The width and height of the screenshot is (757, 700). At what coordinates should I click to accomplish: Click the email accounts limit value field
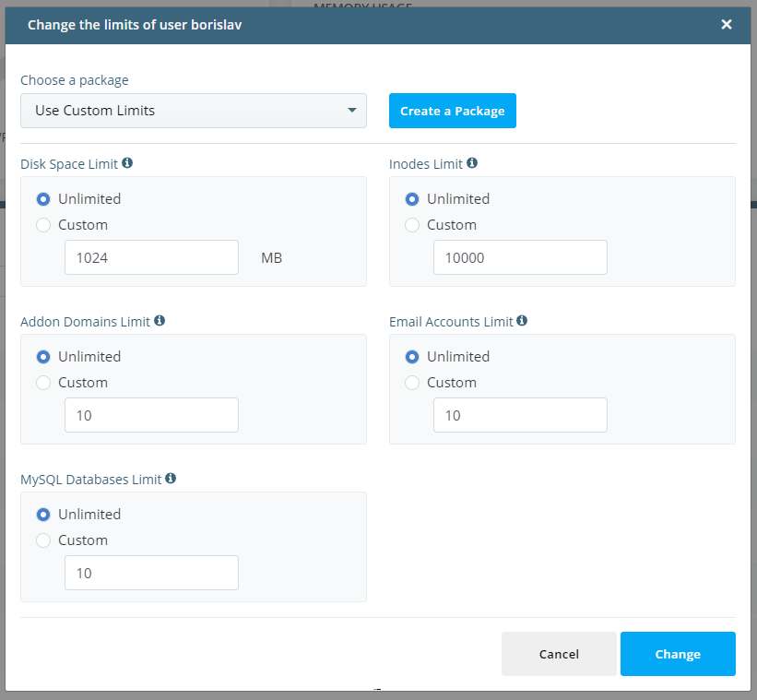(x=520, y=415)
